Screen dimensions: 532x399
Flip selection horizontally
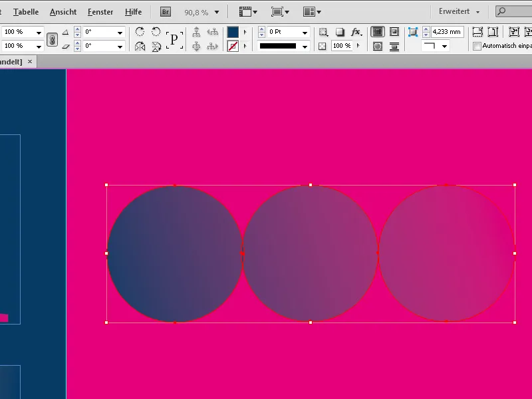pyautogui.click(x=140, y=46)
